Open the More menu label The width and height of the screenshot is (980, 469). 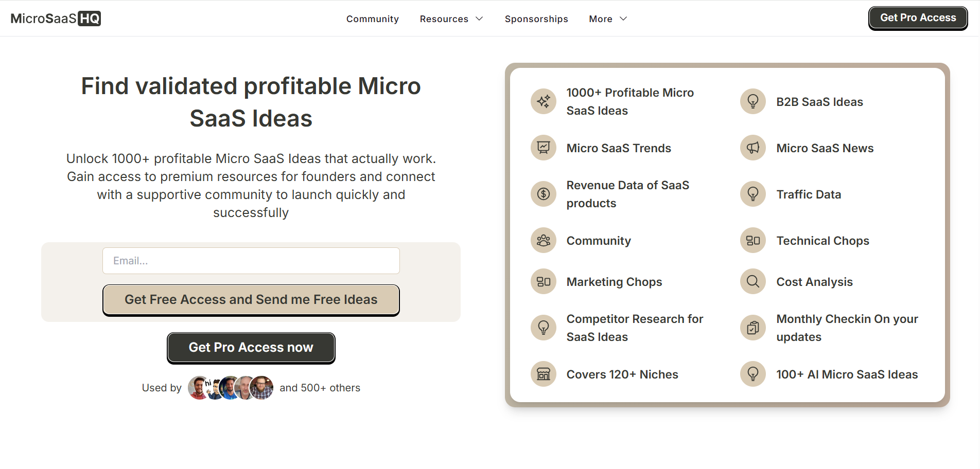[601, 19]
